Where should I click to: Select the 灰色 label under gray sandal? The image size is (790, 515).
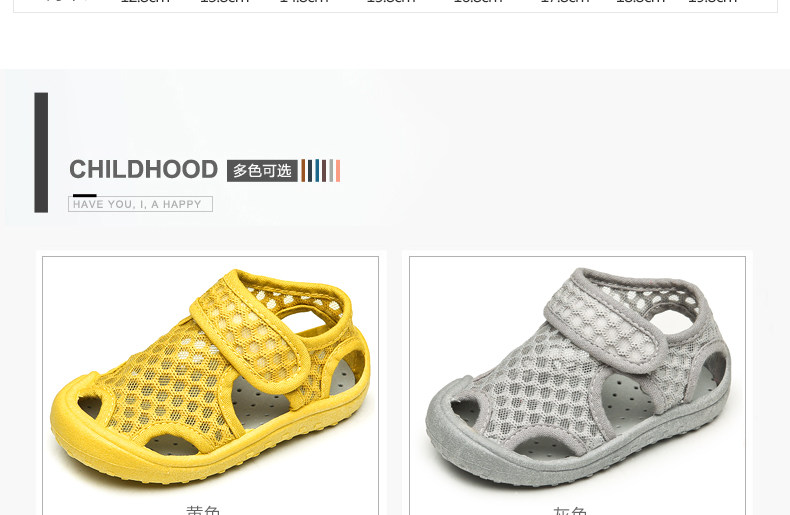point(570,510)
